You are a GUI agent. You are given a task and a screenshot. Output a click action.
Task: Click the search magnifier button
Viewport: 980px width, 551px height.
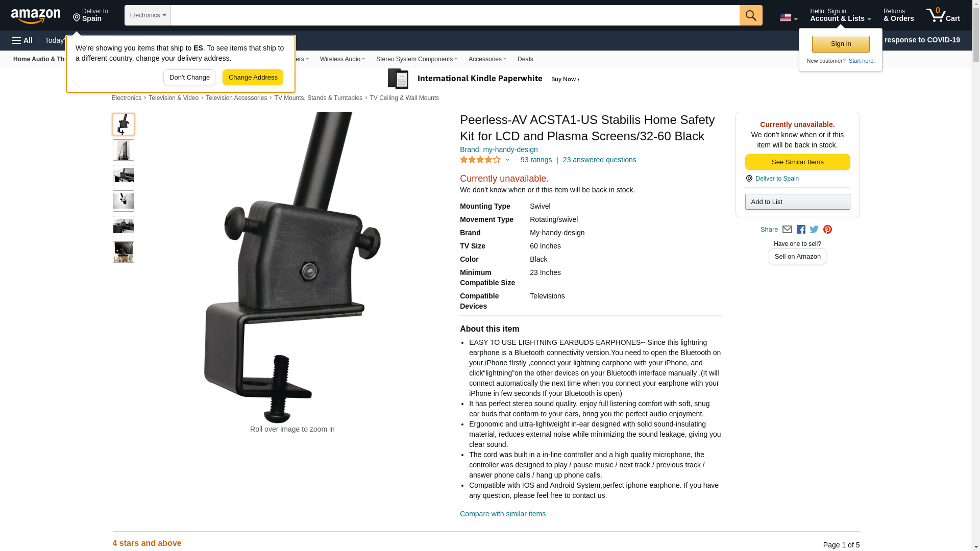click(x=751, y=15)
